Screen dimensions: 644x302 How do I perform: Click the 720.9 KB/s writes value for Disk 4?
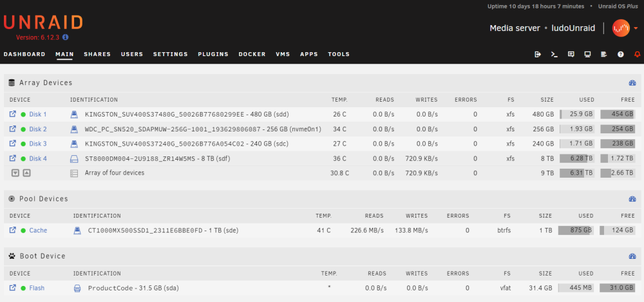pos(421,158)
